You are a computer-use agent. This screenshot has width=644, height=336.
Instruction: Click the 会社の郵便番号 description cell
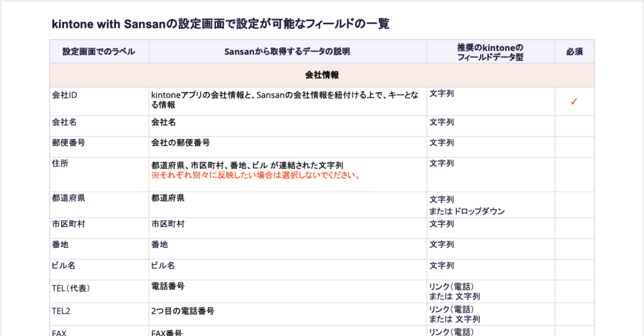coord(181,143)
